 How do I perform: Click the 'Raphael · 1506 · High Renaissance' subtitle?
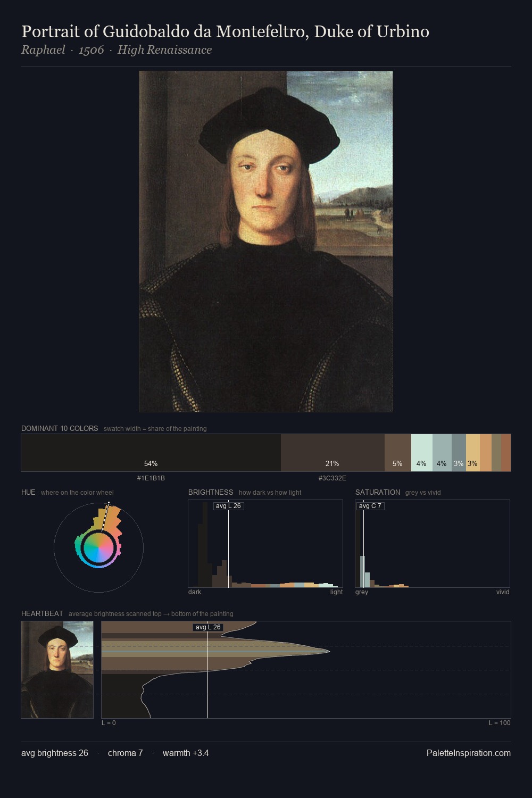click(x=117, y=50)
